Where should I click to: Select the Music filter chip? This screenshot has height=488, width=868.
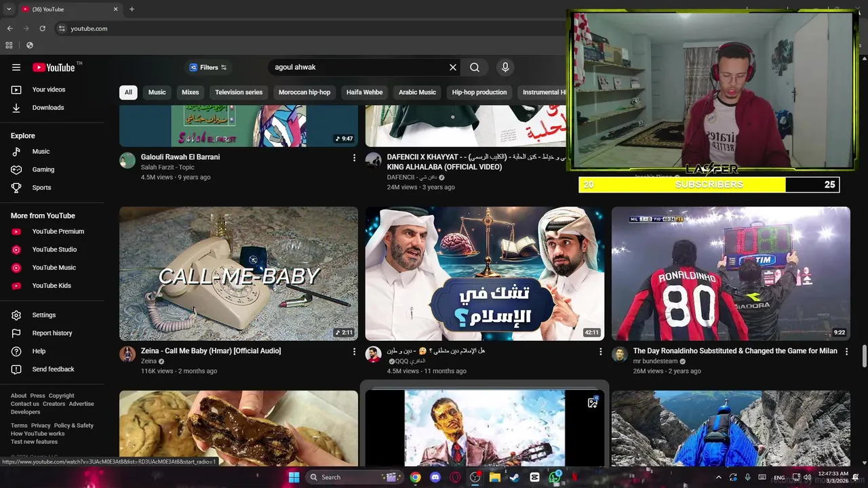point(157,92)
